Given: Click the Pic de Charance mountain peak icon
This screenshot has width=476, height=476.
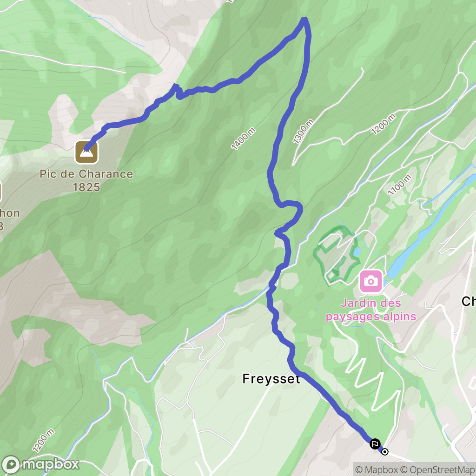Looking at the screenshot, I should 86,152.
